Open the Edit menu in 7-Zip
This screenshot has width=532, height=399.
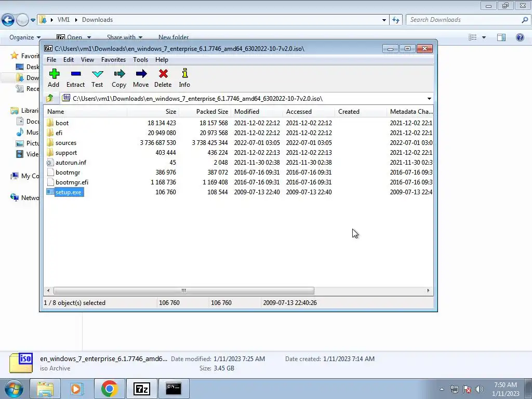coord(69,60)
